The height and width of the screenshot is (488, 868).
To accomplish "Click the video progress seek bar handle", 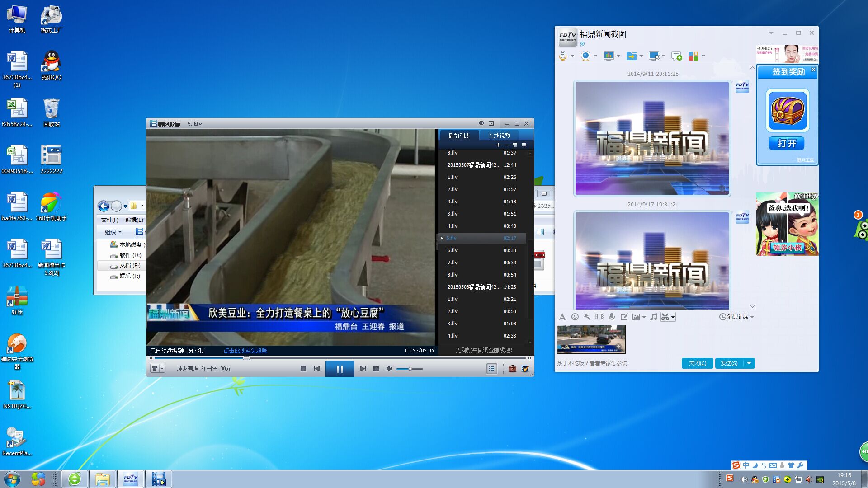I will coord(246,358).
